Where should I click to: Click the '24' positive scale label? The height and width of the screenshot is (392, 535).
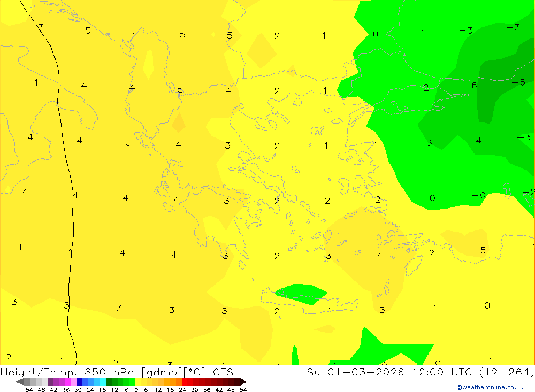pos(182,390)
